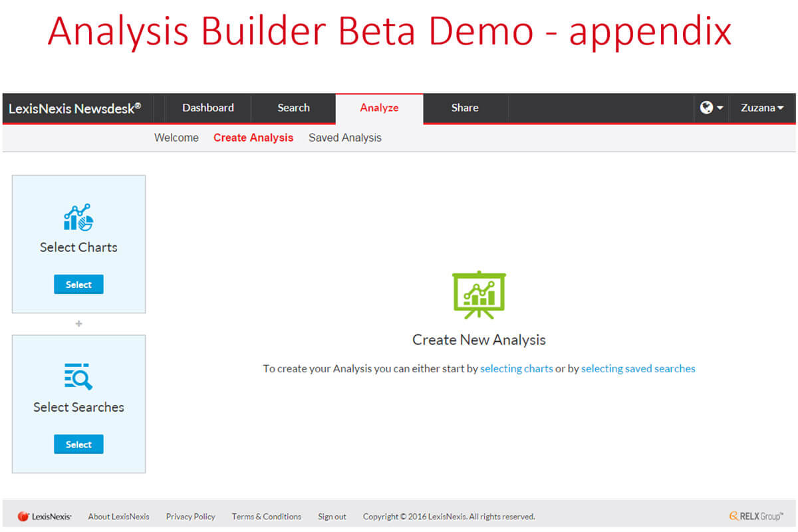This screenshot has height=532, width=798.
Task: Click the Sign out link
Action: pyautogui.click(x=332, y=517)
